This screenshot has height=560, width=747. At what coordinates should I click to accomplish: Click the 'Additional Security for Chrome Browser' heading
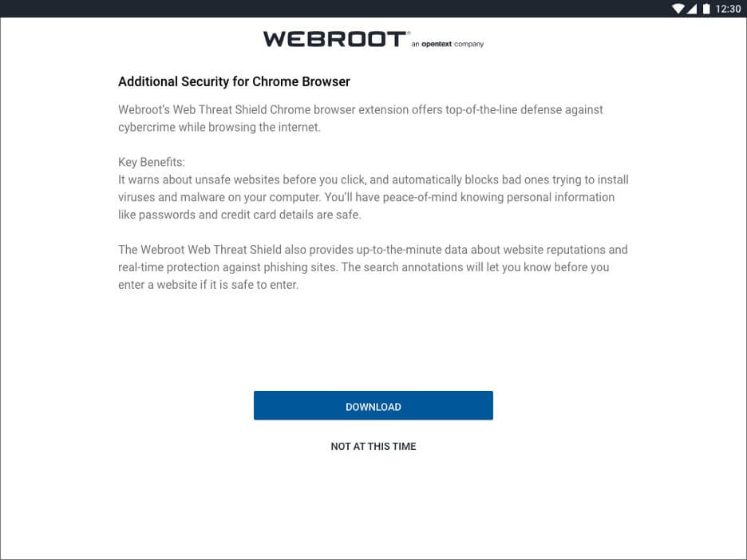234,81
